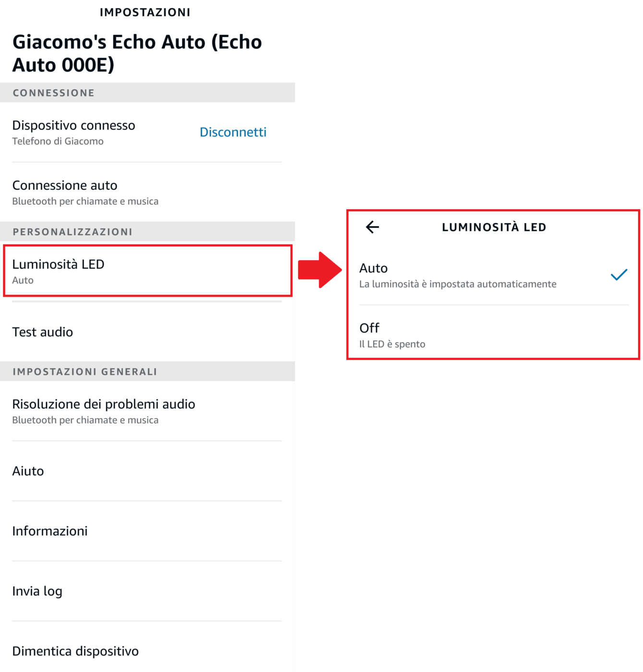The image size is (643, 672).
Task: Open the Luminosità LED setting
Action: click(147, 271)
